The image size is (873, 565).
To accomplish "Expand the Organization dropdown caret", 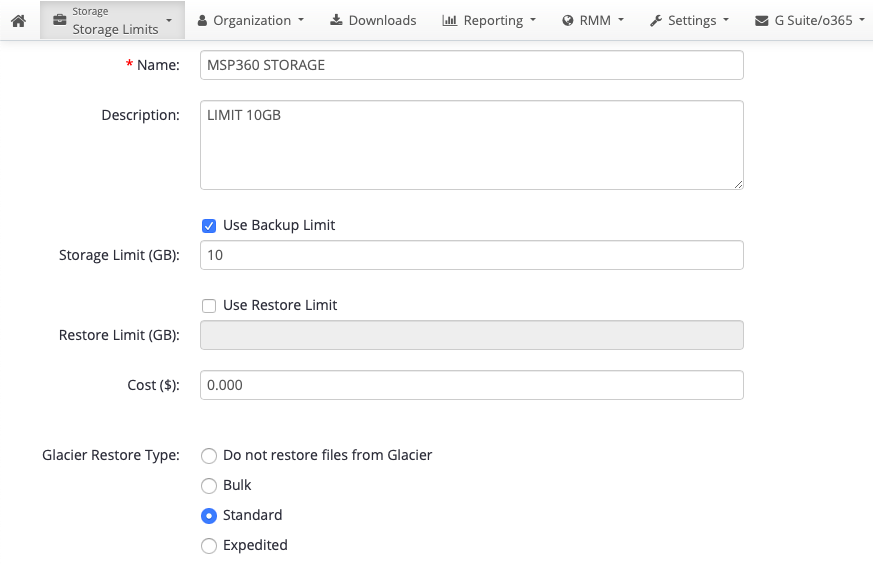I will pyautogui.click(x=301, y=20).
